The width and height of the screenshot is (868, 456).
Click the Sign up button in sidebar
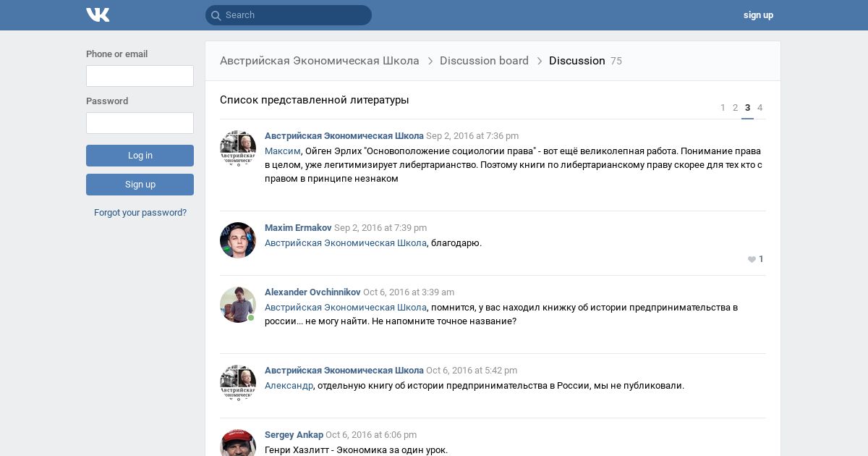[x=140, y=185]
